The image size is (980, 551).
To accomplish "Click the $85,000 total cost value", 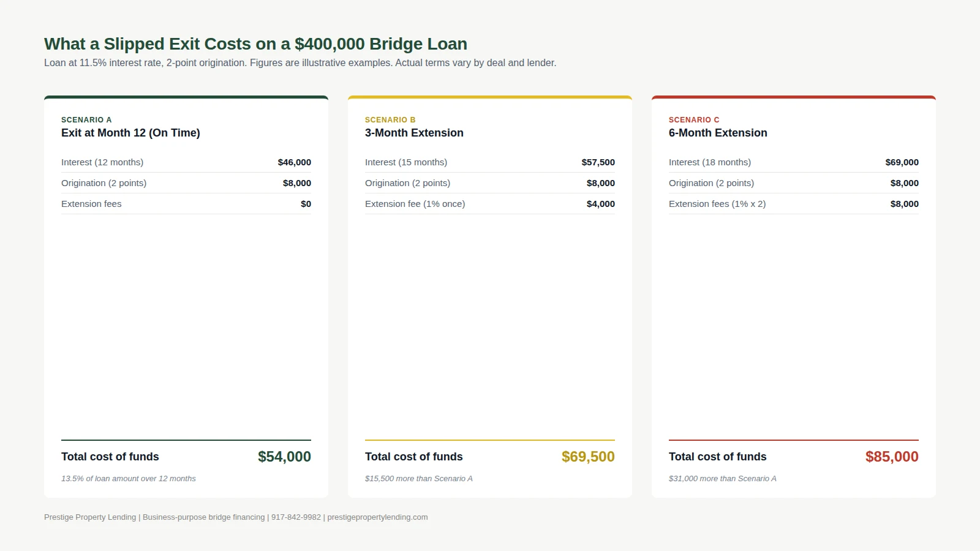I will [x=892, y=457].
